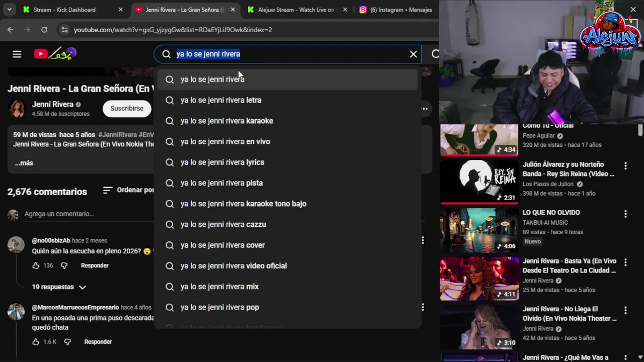
Task: Dislike the @MarcosMarruecosEmpresario comment
Action: tap(67, 342)
